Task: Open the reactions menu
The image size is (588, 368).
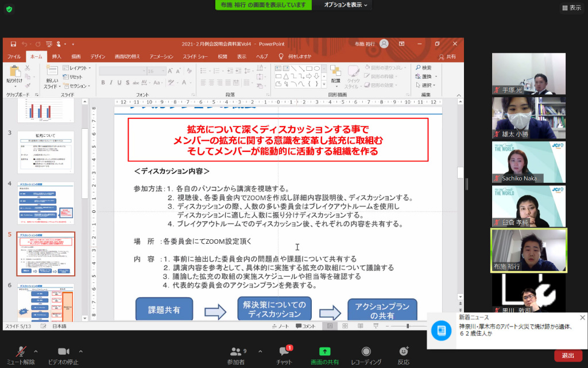Action: (x=404, y=351)
